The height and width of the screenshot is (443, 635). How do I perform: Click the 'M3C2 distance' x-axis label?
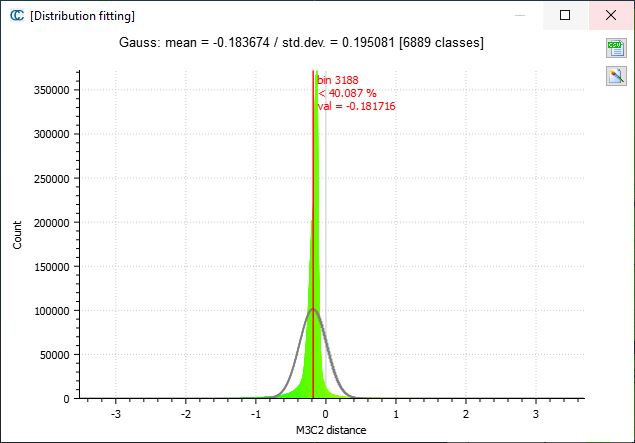[x=329, y=429]
